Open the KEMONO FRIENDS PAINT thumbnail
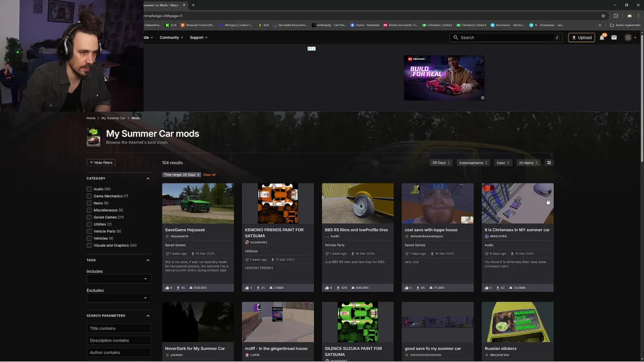The height and width of the screenshot is (362, 644). (x=278, y=203)
